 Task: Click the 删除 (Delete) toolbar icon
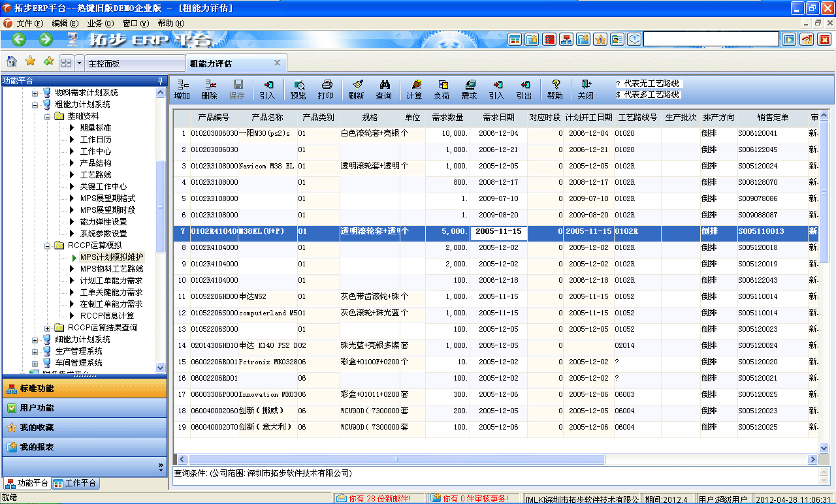pos(210,89)
